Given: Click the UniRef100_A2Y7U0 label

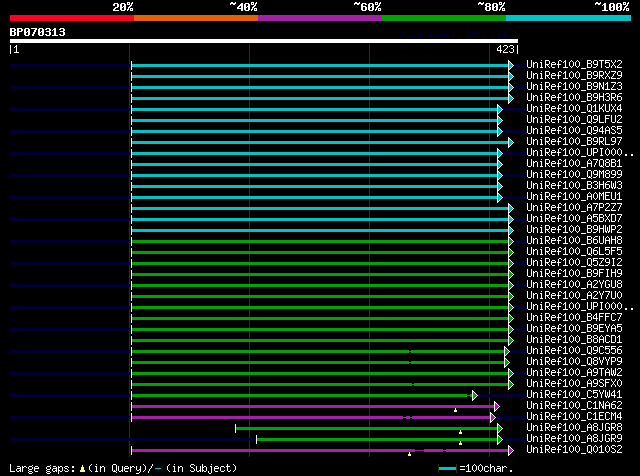Looking at the screenshot, I should pos(574,296).
